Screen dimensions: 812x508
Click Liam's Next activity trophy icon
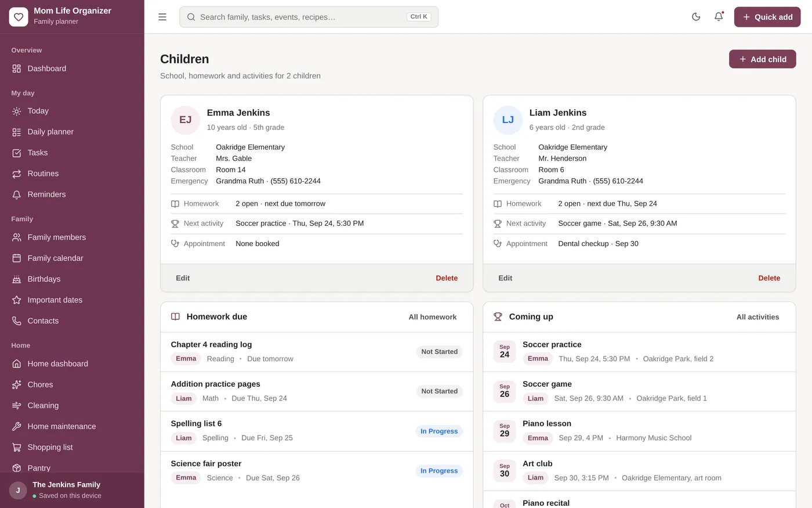pyautogui.click(x=498, y=224)
